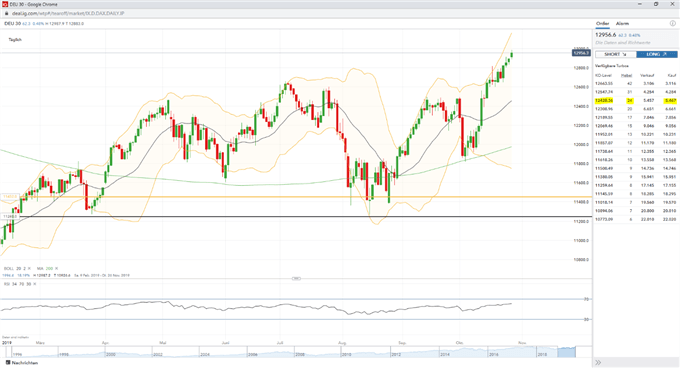Switch to the Order tab

pyautogui.click(x=602, y=23)
